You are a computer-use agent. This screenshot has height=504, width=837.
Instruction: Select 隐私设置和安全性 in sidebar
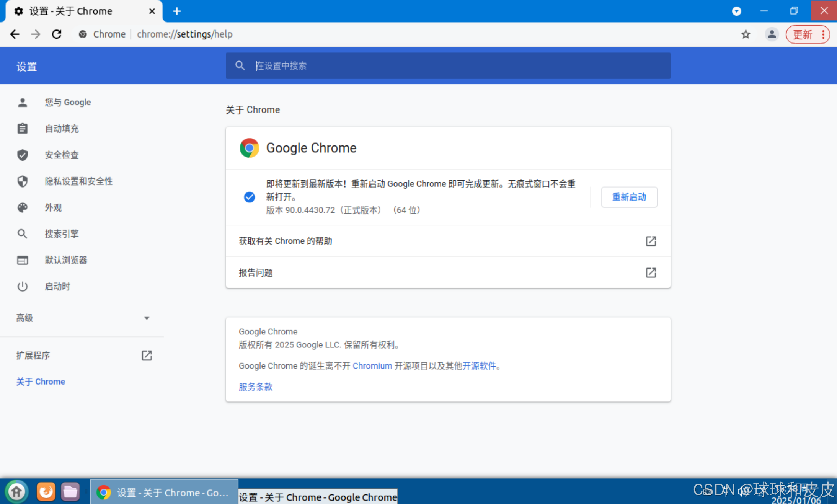(x=78, y=181)
